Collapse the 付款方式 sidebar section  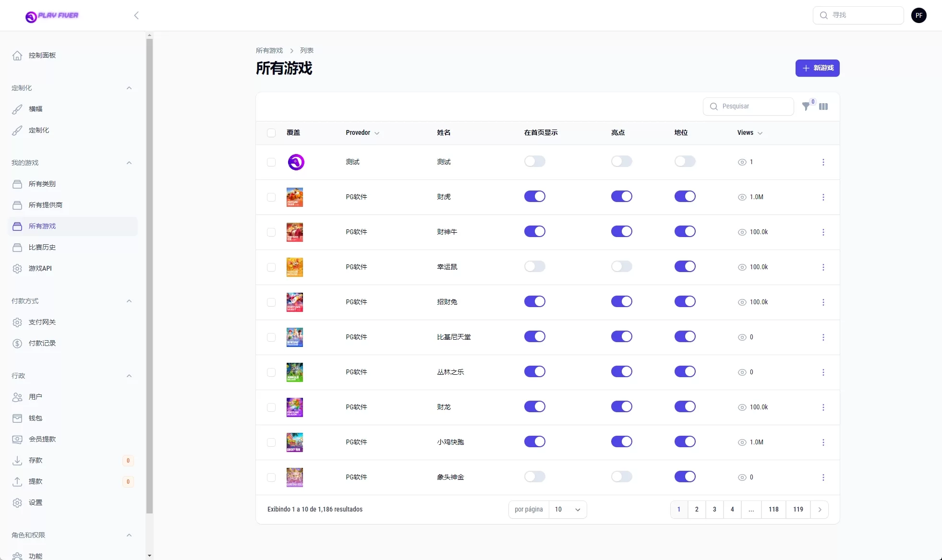pos(129,301)
